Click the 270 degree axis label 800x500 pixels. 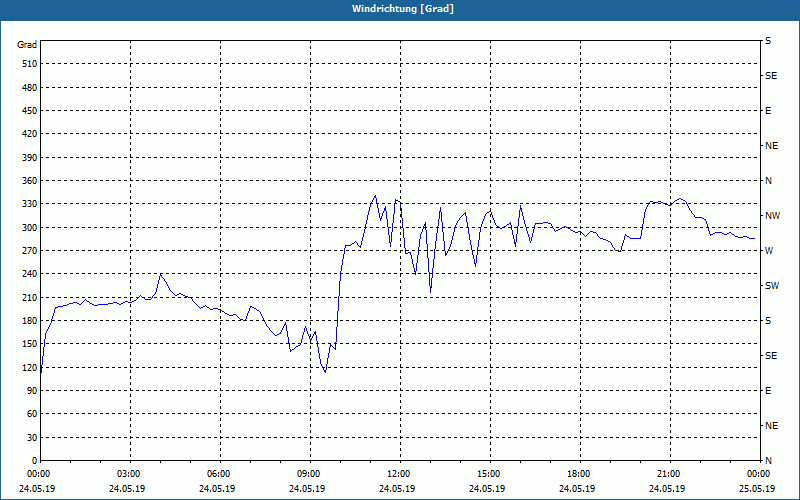pyautogui.click(x=30, y=251)
